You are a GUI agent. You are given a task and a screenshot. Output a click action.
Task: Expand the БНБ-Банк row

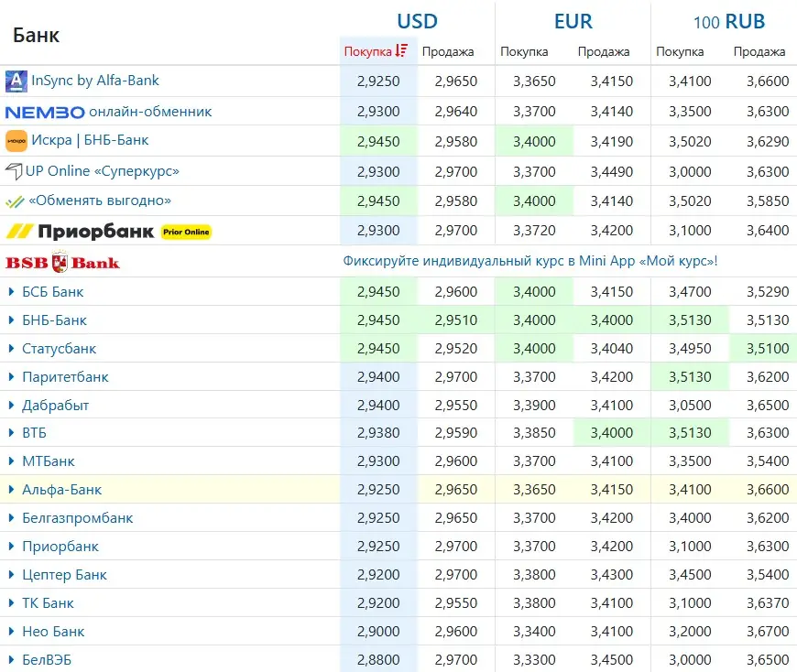pyautogui.click(x=11, y=320)
